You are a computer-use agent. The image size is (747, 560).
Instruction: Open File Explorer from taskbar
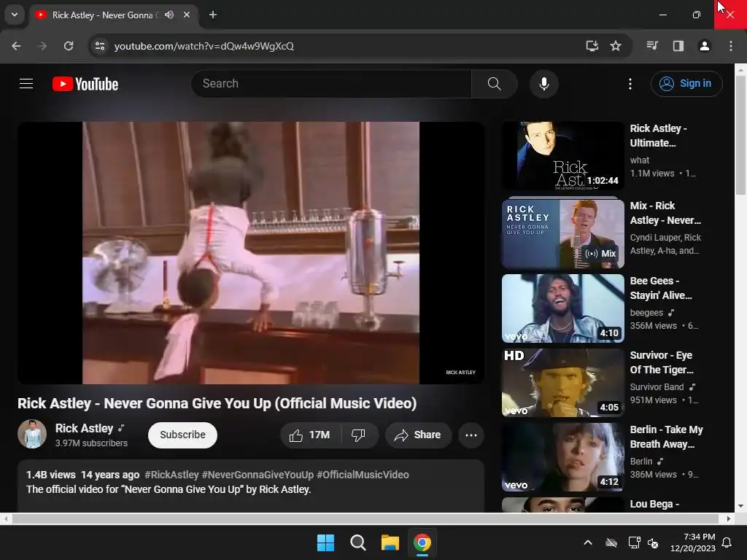click(390, 542)
